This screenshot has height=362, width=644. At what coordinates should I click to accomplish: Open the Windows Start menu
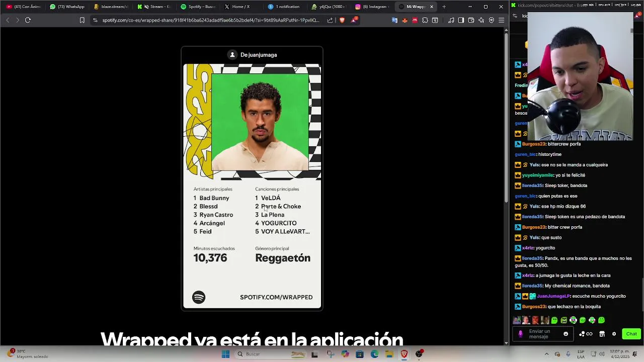(226, 354)
